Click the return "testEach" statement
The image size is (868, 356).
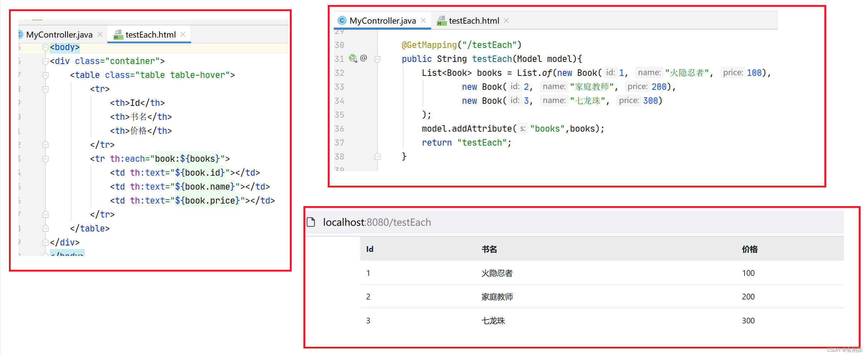[x=467, y=143]
